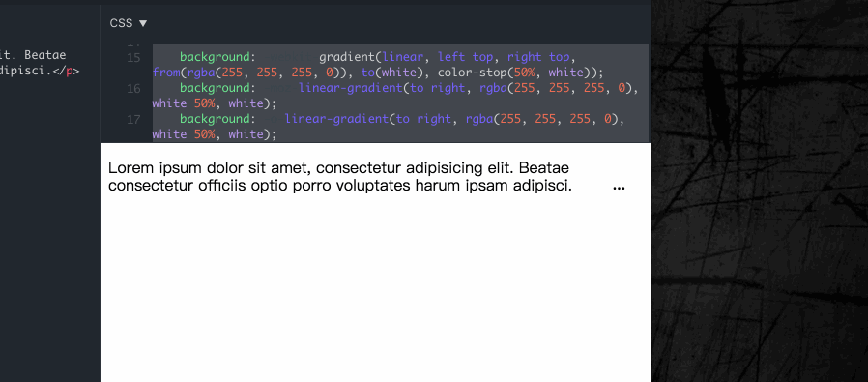
Task: Click 'linear-gradient' function on line 16
Action: click(351, 88)
